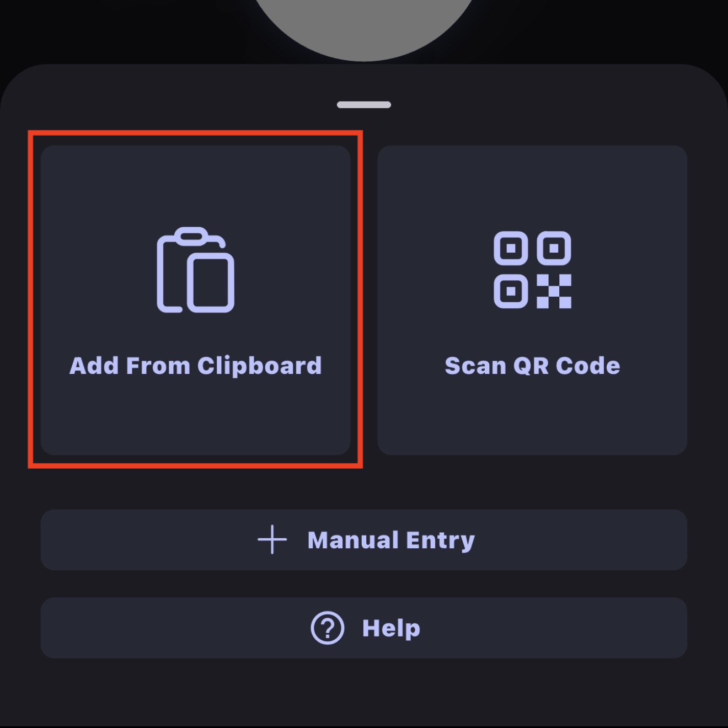The height and width of the screenshot is (728, 728).
Task: Choose the Manual Entry button
Action: (364, 540)
